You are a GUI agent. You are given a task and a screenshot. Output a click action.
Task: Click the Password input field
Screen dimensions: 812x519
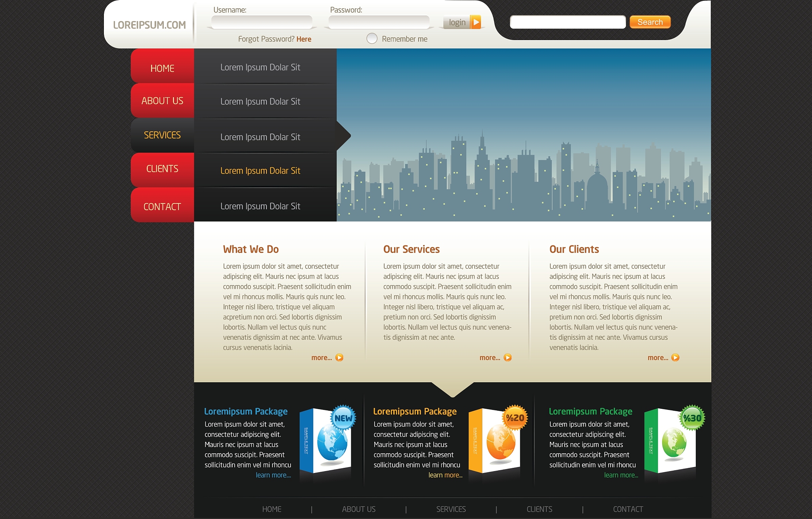coord(379,22)
